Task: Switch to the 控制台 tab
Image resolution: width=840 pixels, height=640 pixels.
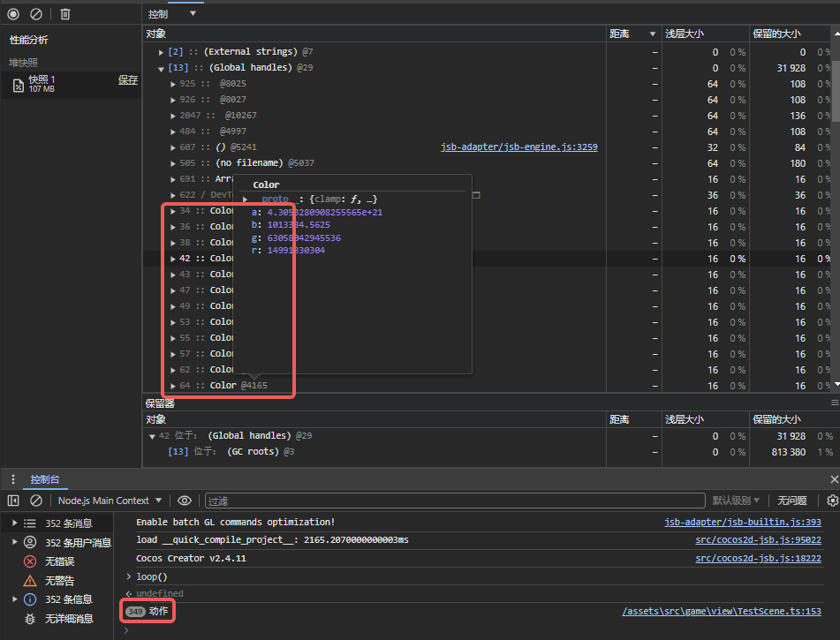Action: click(x=45, y=479)
